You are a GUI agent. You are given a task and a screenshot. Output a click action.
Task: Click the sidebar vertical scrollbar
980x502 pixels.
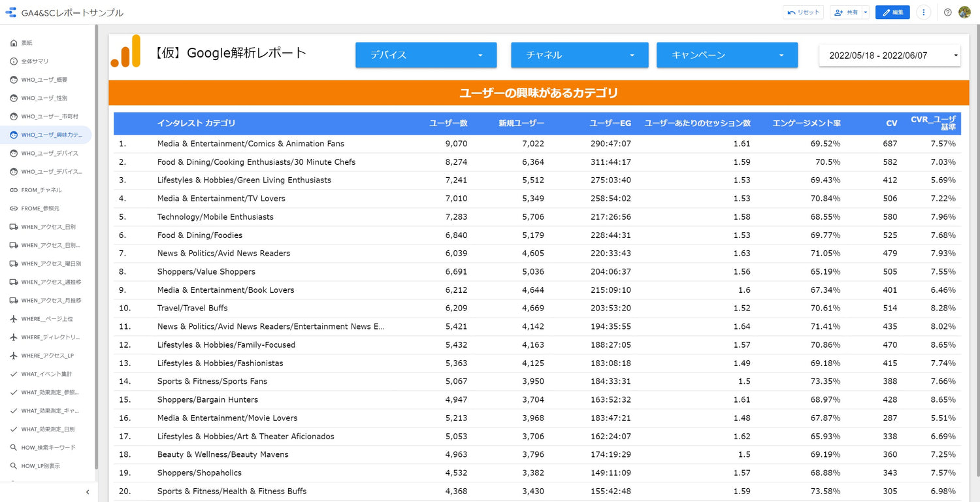(97, 248)
